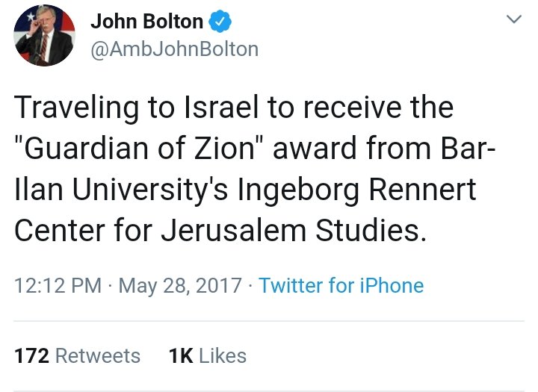Click the John Bolton display name
The image size is (538, 392).
pos(146,22)
